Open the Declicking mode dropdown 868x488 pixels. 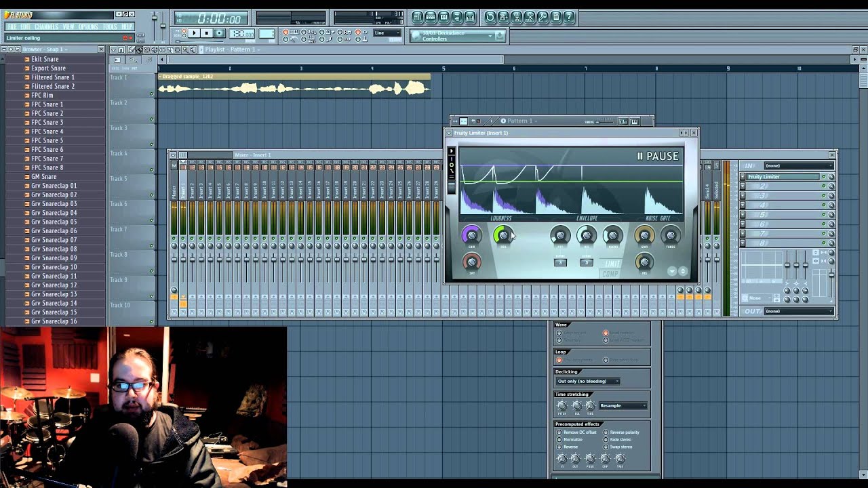click(587, 381)
